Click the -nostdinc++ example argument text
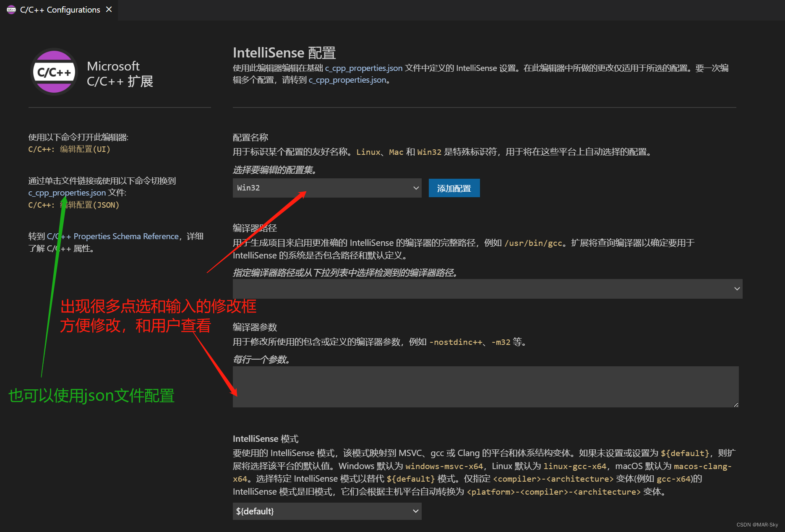 pos(456,342)
